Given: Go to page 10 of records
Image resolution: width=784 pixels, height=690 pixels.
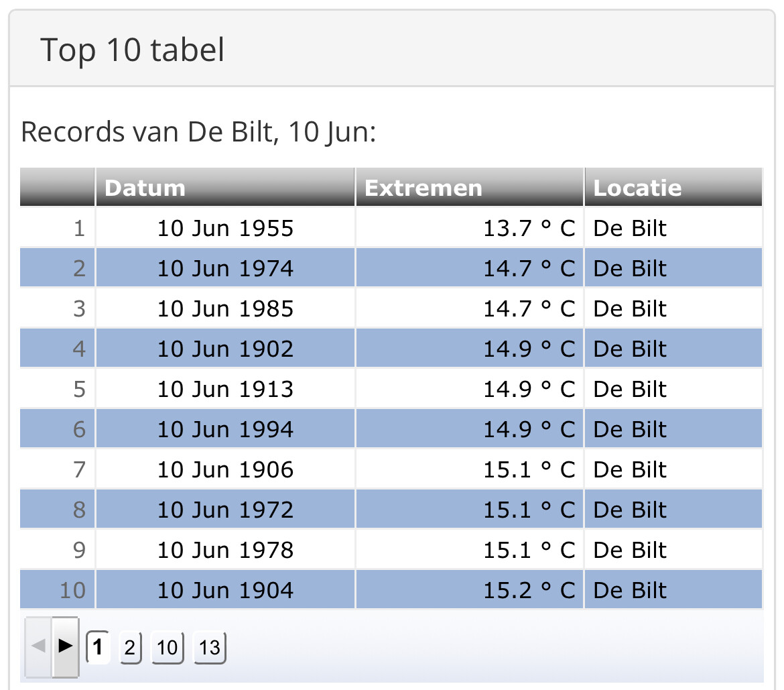Looking at the screenshot, I should (x=167, y=648).
